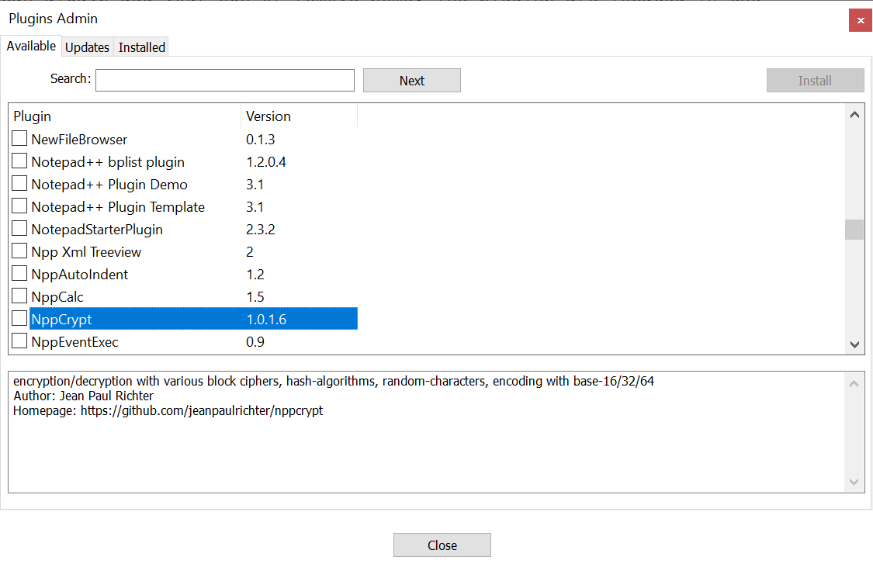Select the NppCalc plugin checkbox
This screenshot has width=873, height=588.
click(x=19, y=296)
